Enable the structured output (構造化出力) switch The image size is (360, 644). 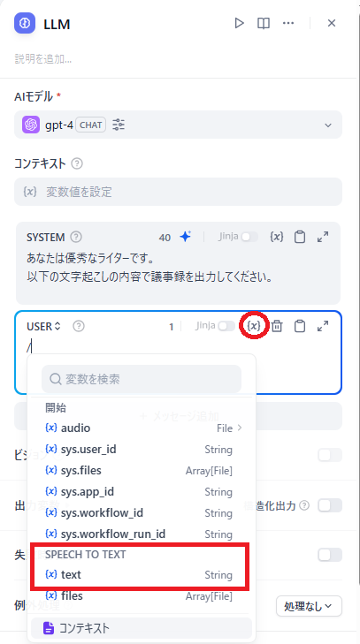tap(330, 505)
